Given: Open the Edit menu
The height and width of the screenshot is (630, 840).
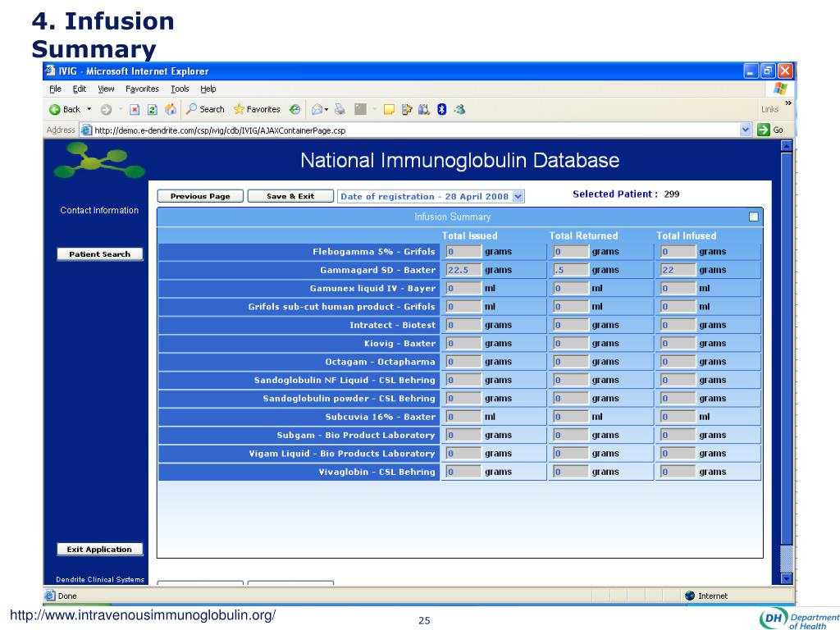Looking at the screenshot, I should [80, 89].
